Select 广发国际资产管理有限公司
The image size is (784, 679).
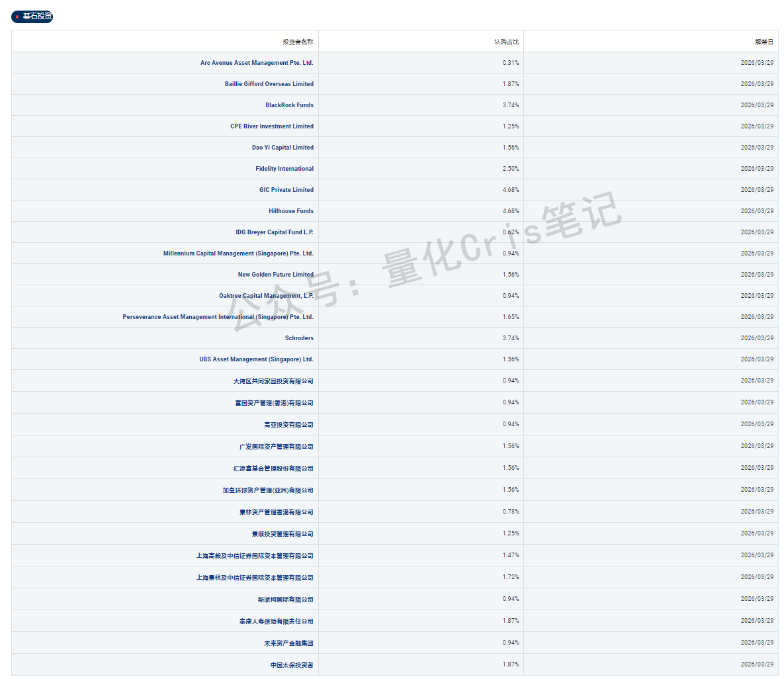[x=277, y=447]
